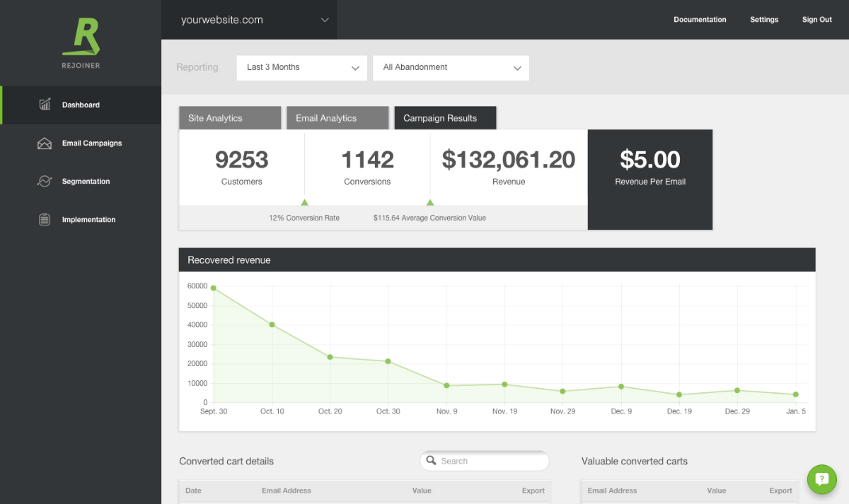Click the 12% Conversion Rate text
The height and width of the screenshot is (504, 849).
pos(304,218)
